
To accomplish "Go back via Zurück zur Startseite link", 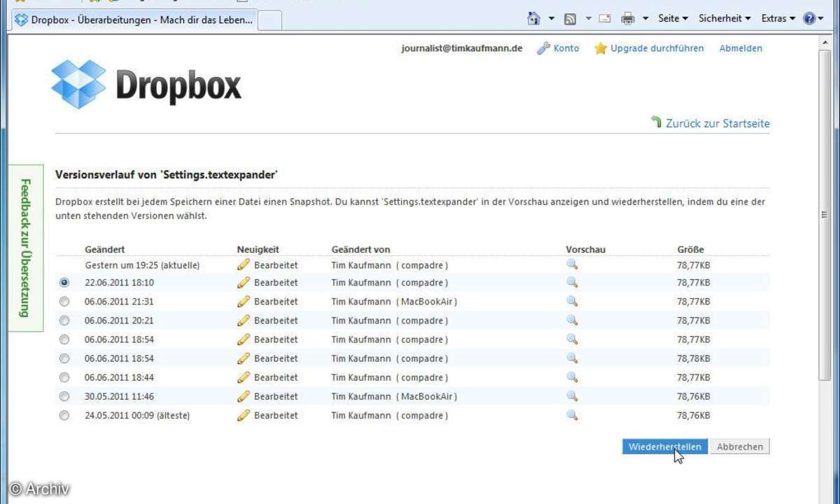I will tap(717, 123).
